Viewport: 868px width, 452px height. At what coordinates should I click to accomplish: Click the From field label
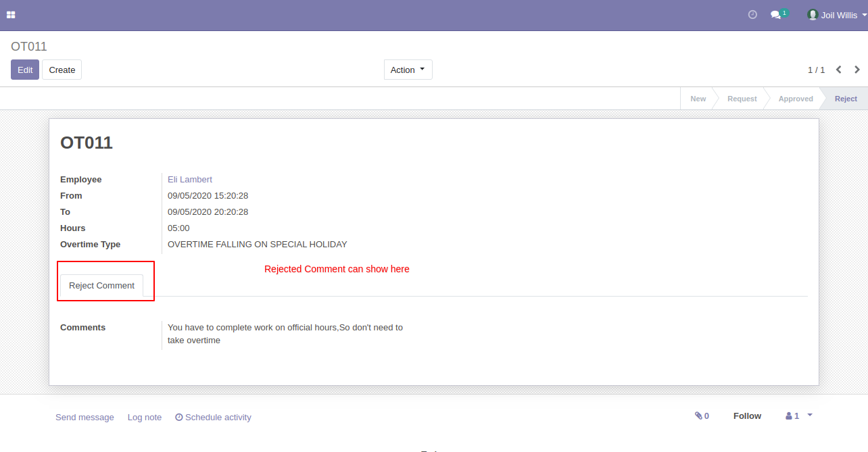point(71,196)
